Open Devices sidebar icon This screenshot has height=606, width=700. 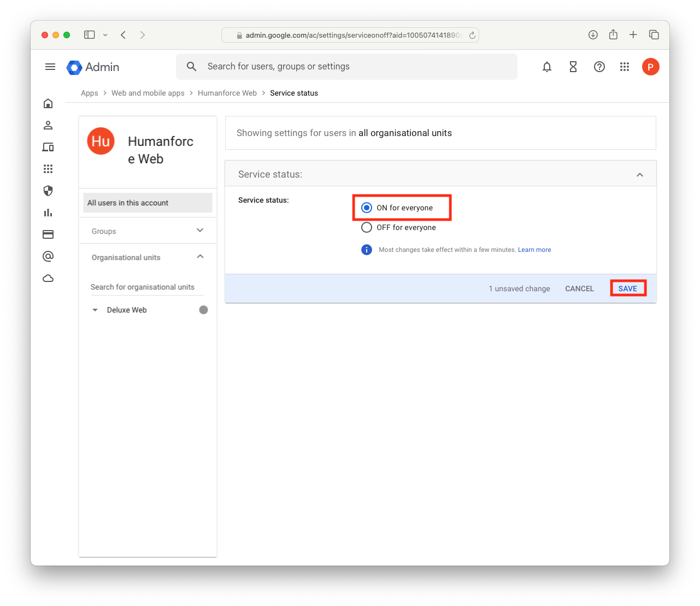click(48, 147)
